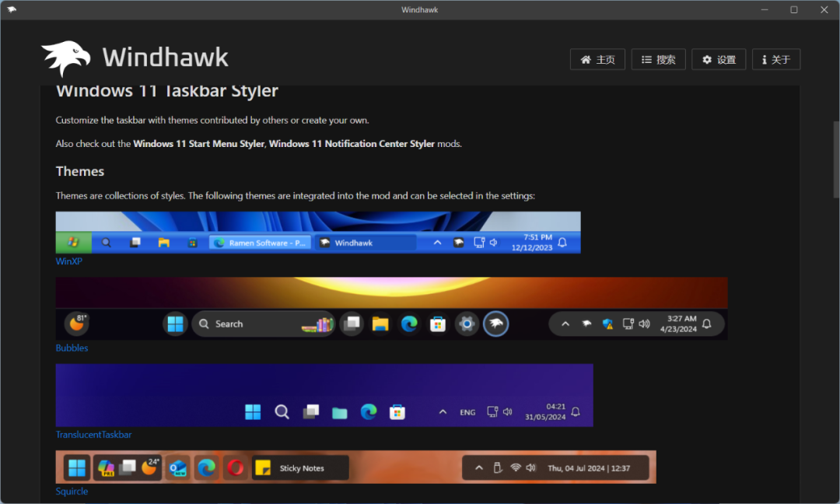Click the Search box in Bubbles preview
Screen dimensions: 840x504
click(264, 324)
